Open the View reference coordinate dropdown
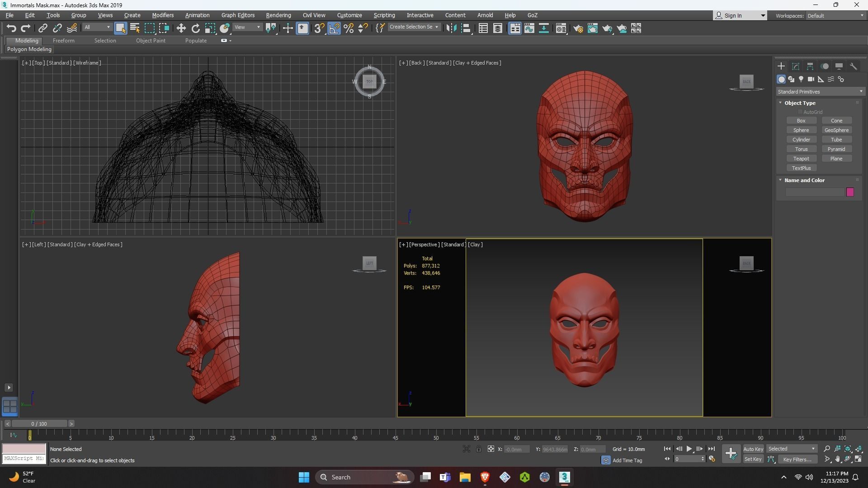This screenshot has height=488, width=868. coord(248,28)
